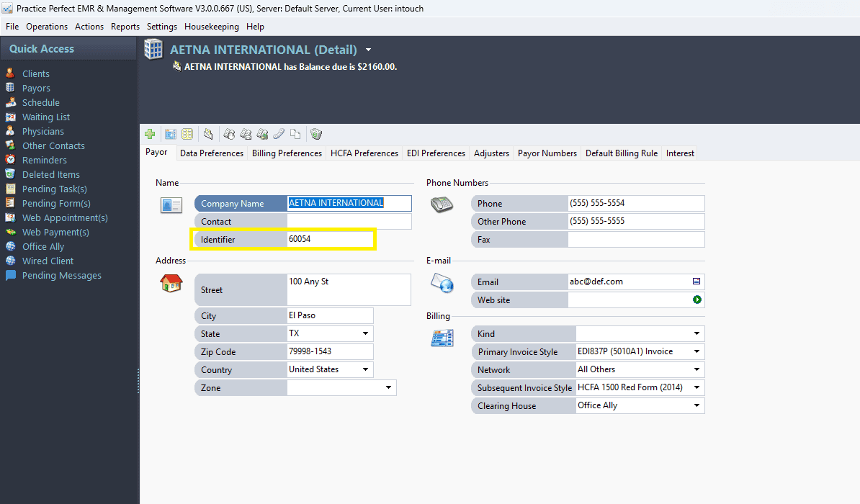Click the house icon in Address section
Screen dimensions: 860x504
pyautogui.click(x=171, y=283)
